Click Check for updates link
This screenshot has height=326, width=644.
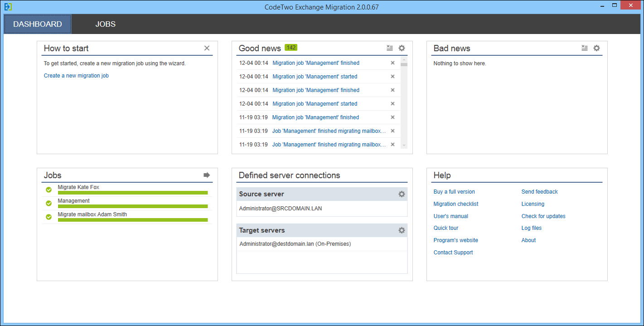coord(543,216)
